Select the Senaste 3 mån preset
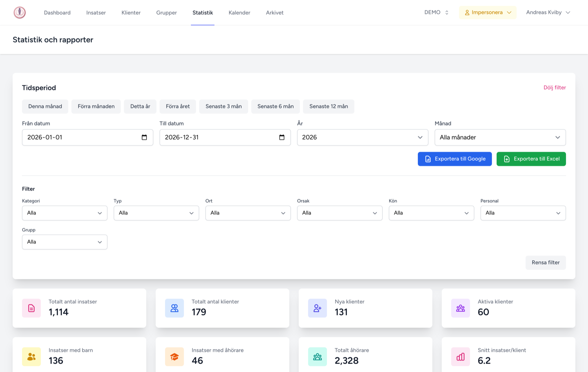 click(x=224, y=106)
